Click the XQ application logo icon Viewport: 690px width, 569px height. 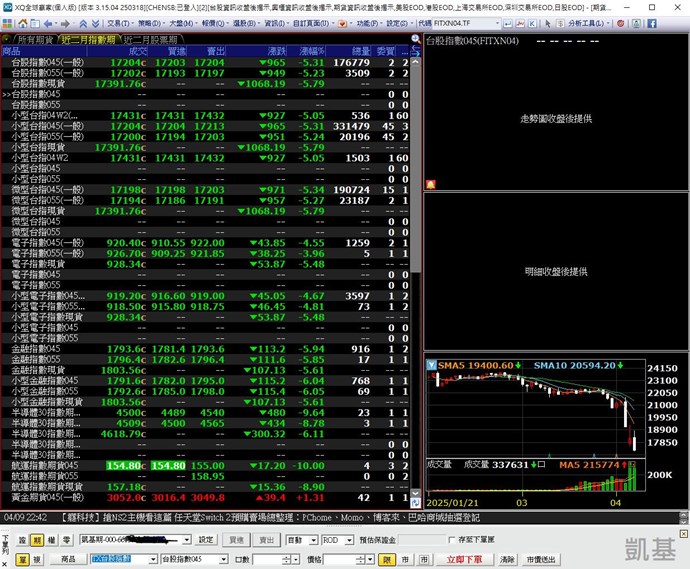coord(7,6)
